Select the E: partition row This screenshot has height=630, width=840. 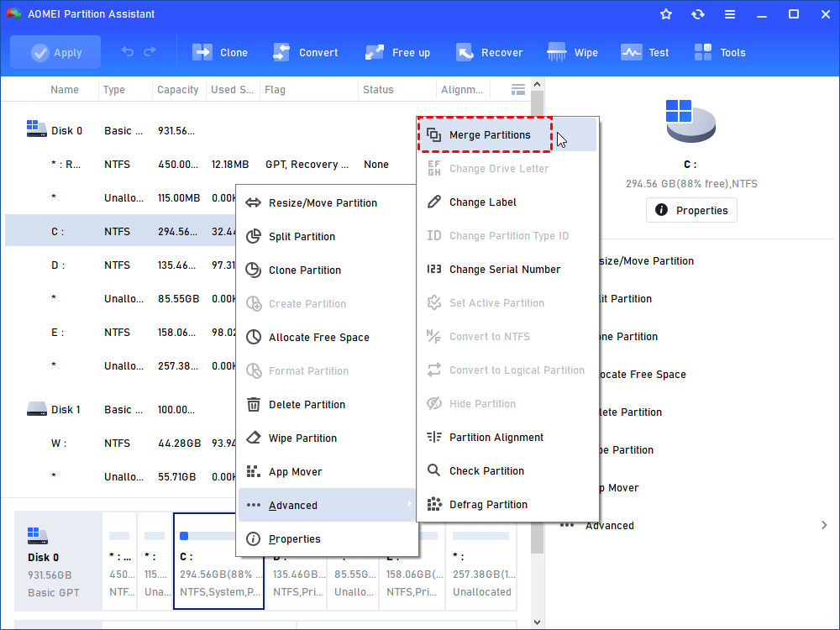[x=120, y=333]
